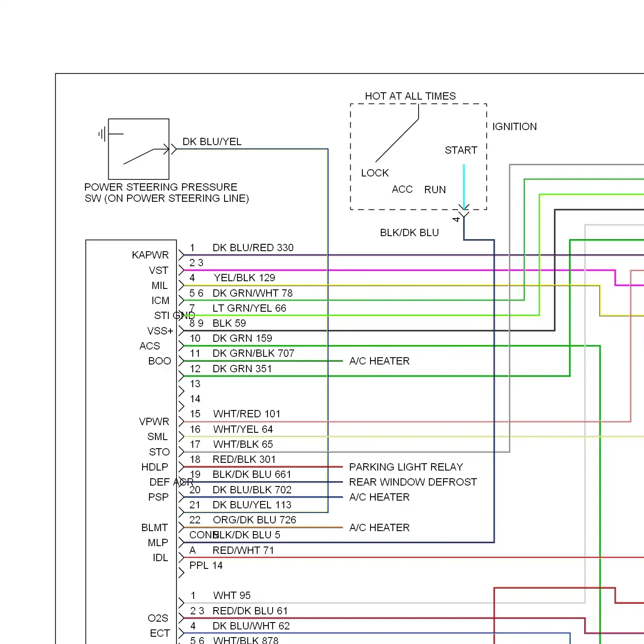This screenshot has height=644, width=644.
Task: Click the 'BOO' pin name
Action: click(160, 361)
